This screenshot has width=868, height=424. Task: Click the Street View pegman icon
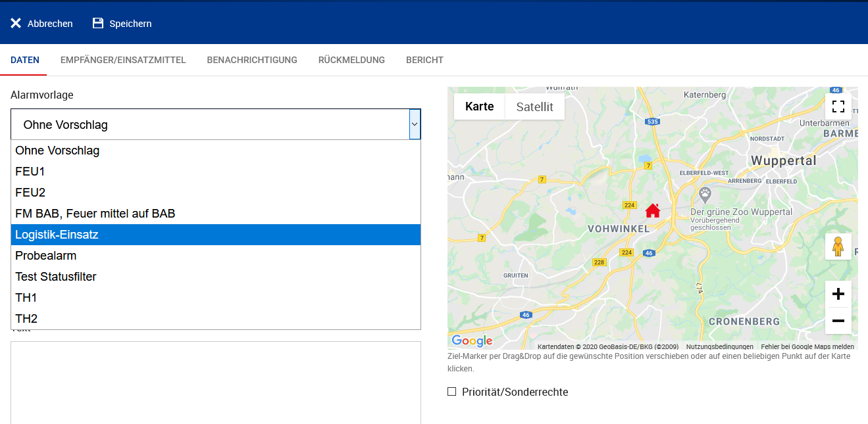pyautogui.click(x=838, y=247)
